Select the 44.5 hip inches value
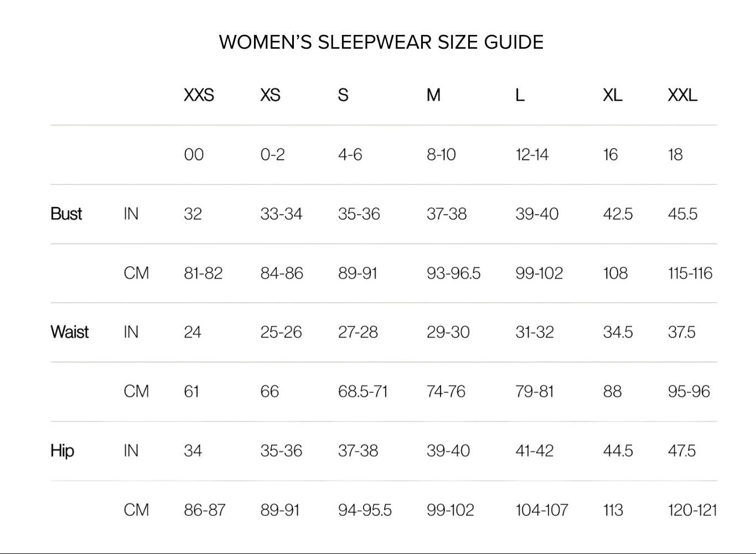The height and width of the screenshot is (554, 756). [x=618, y=451]
